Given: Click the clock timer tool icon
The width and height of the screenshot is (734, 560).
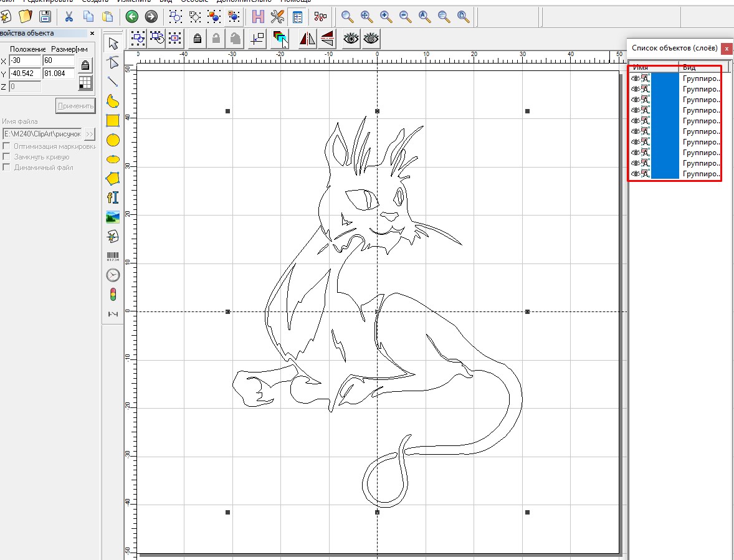Looking at the screenshot, I should click(x=113, y=275).
